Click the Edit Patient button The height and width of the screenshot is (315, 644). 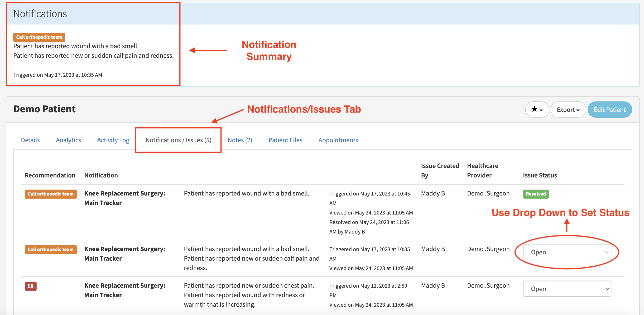coord(609,110)
